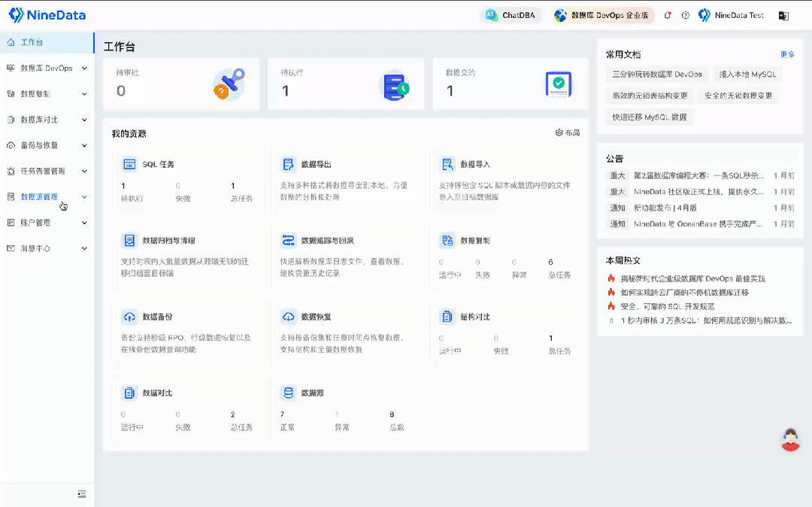Screen dimensions: 812x507
Task: Expand the 数据库对比 sidebar menu
Action: (x=47, y=120)
